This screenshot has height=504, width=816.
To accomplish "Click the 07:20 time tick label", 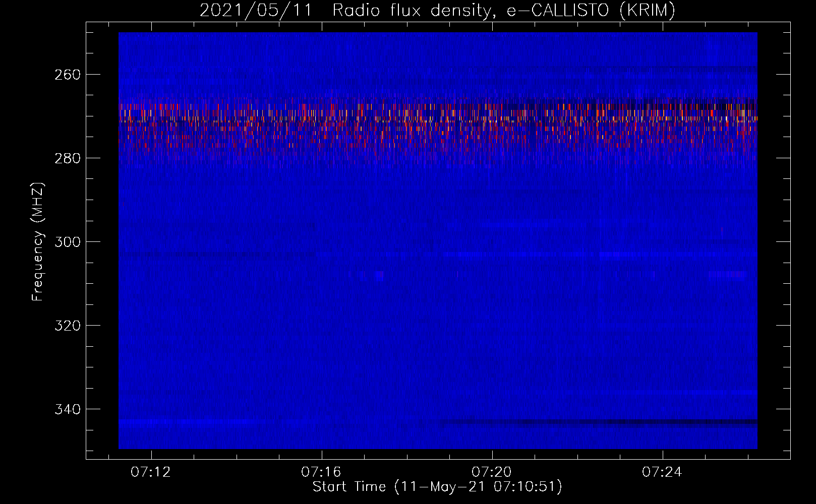I will 492,472.
